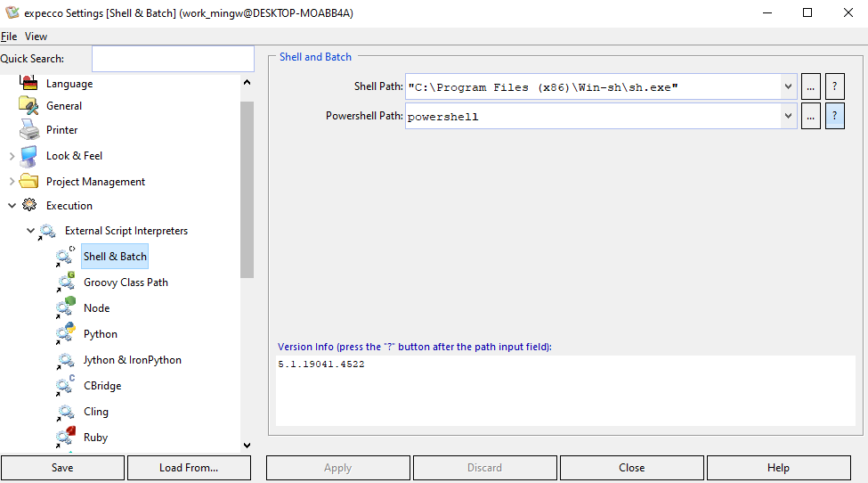Open the Powershell Path dropdown arrow

point(788,117)
